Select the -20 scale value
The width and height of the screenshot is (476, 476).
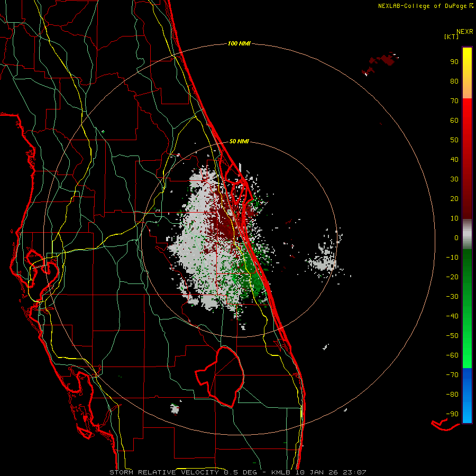[452, 277]
